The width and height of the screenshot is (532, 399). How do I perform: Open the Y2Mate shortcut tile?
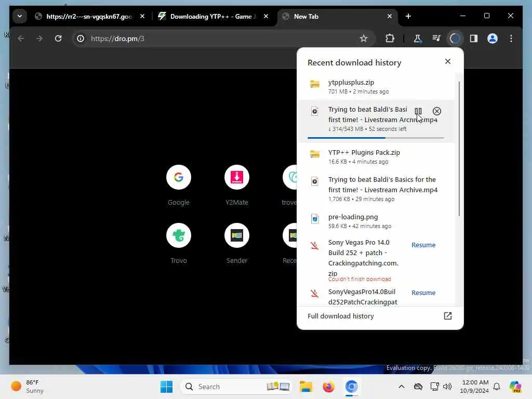[236, 185]
